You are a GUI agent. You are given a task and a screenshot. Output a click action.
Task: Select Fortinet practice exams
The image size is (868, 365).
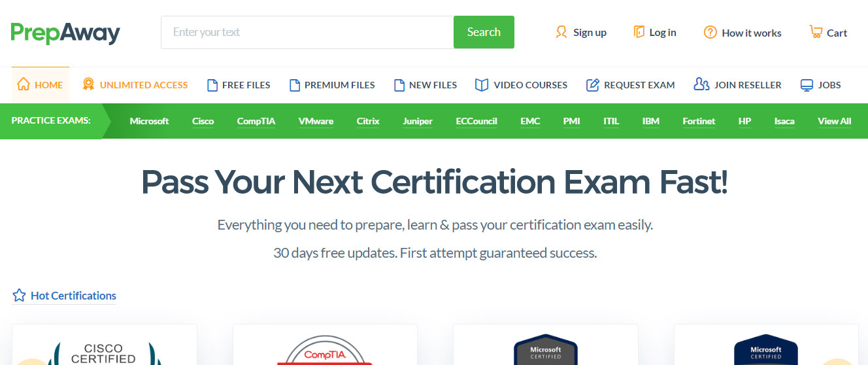coord(699,121)
